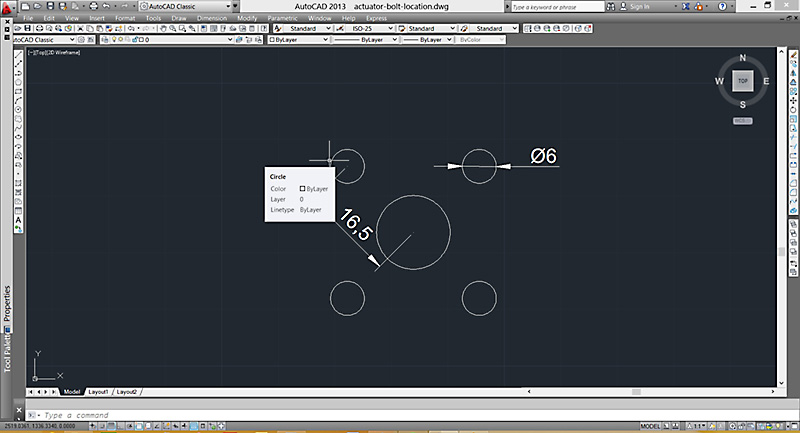Click the layer 0 color square swatch
This screenshot has width=800, height=433.
[x=142, y=40]
